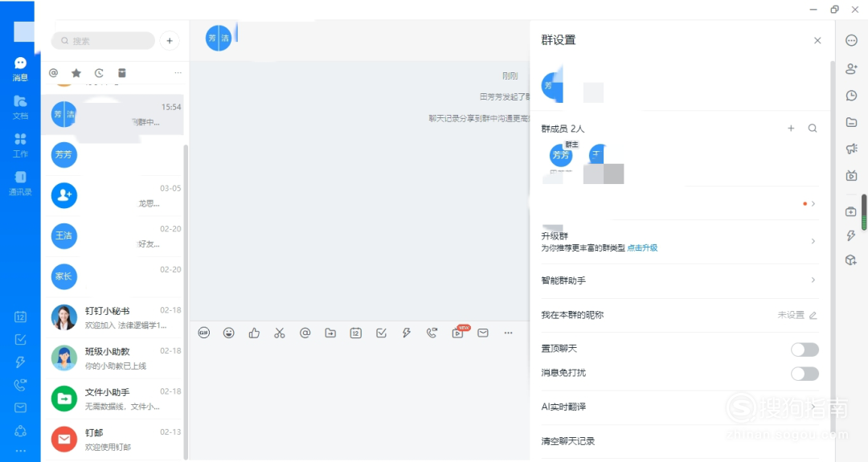
Task: Open the 文档 section in left sidebar
Action: point(20,106)
